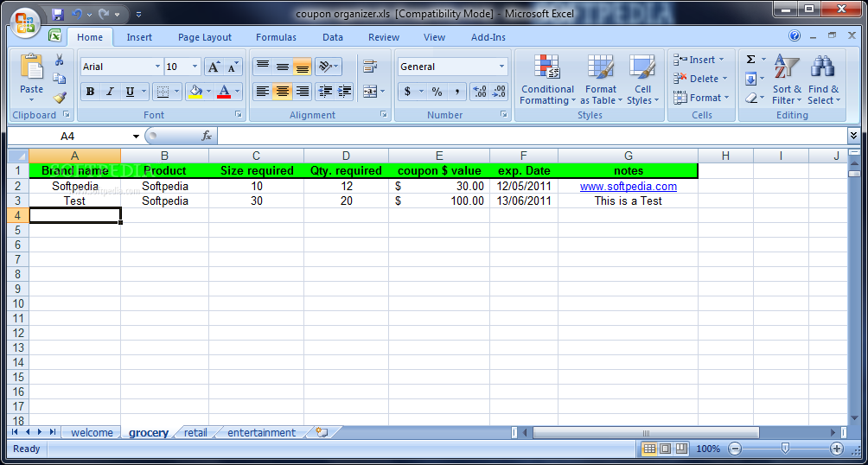Switch to the entertainment sheet tab

[262, 432]
